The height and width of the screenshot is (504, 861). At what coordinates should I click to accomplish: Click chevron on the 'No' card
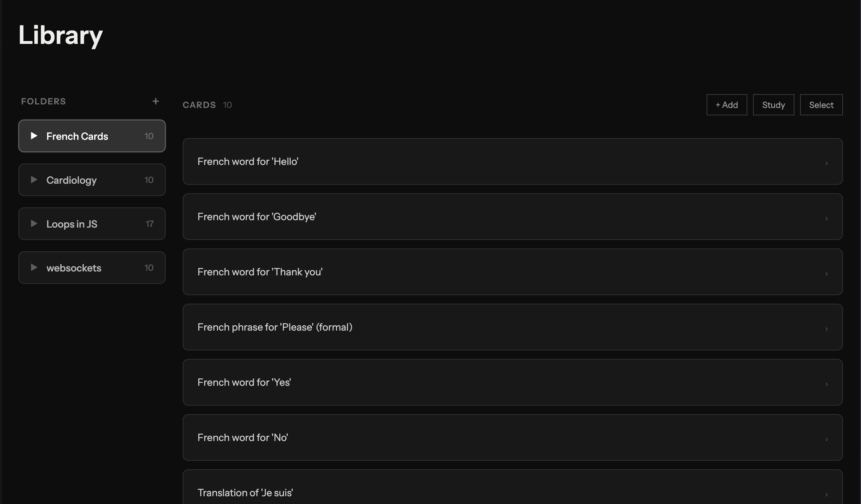point(826,439)
